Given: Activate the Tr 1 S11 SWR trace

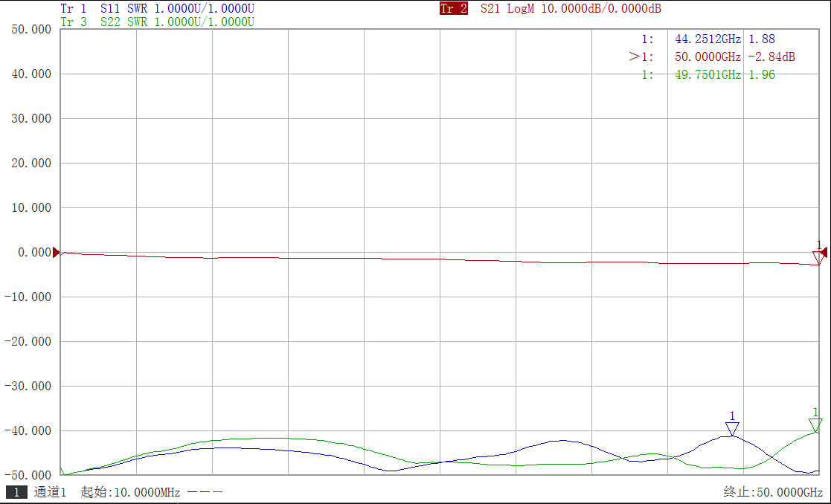Looking at the screenshot, I should 157,9.
